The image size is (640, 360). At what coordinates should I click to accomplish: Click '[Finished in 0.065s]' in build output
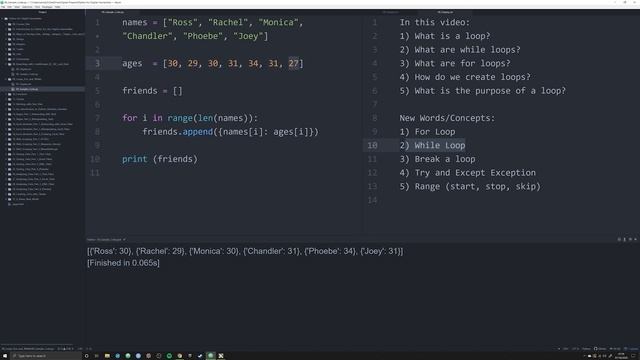point(123,263)
